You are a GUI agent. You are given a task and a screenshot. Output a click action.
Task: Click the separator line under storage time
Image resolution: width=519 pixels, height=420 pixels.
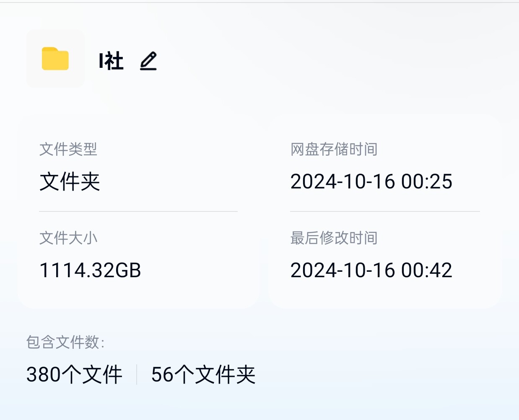coord(385,211)
